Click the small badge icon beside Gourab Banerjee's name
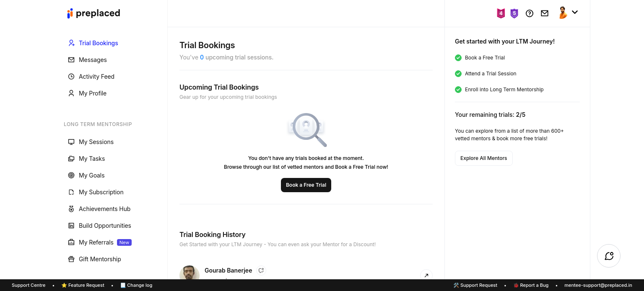644x291 pixels. 261,270
